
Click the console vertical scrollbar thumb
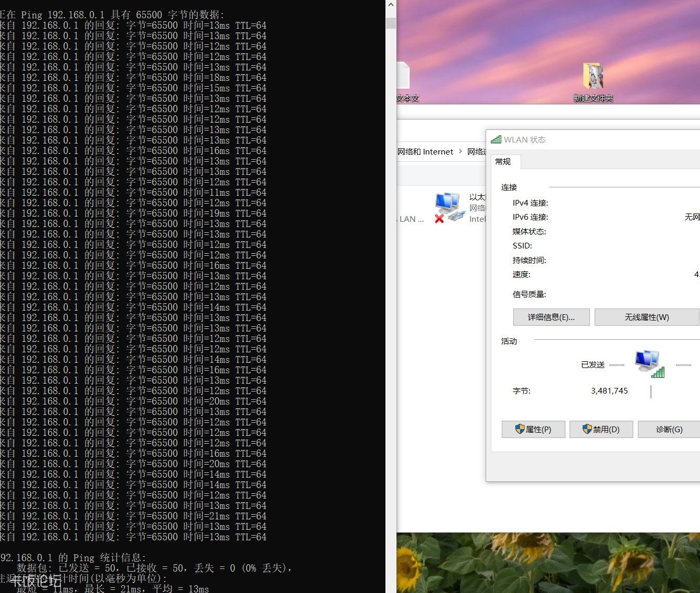391,23
